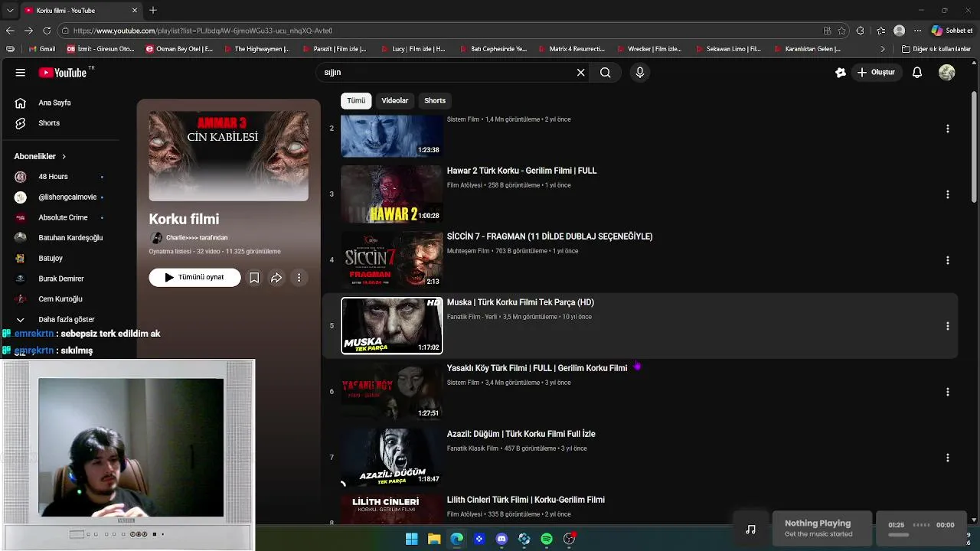Play the Muska video thumbnail

click(x=392, y=326)
